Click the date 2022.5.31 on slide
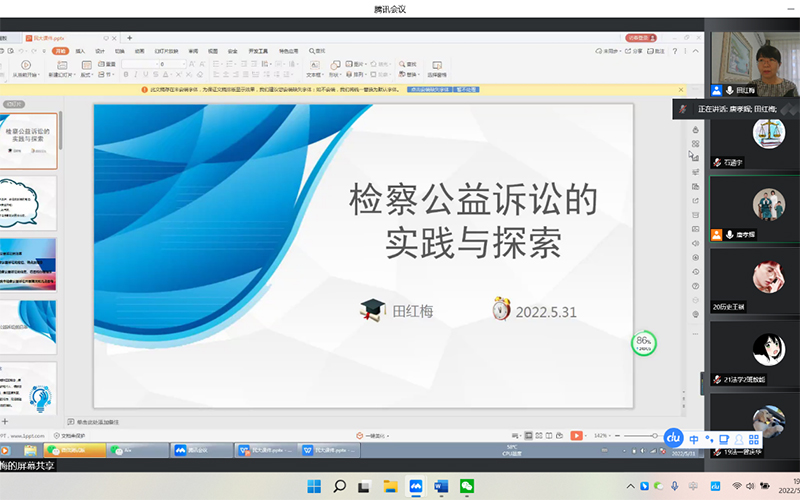The height and width of the screenshot is (500, 800). click(546, 312)
